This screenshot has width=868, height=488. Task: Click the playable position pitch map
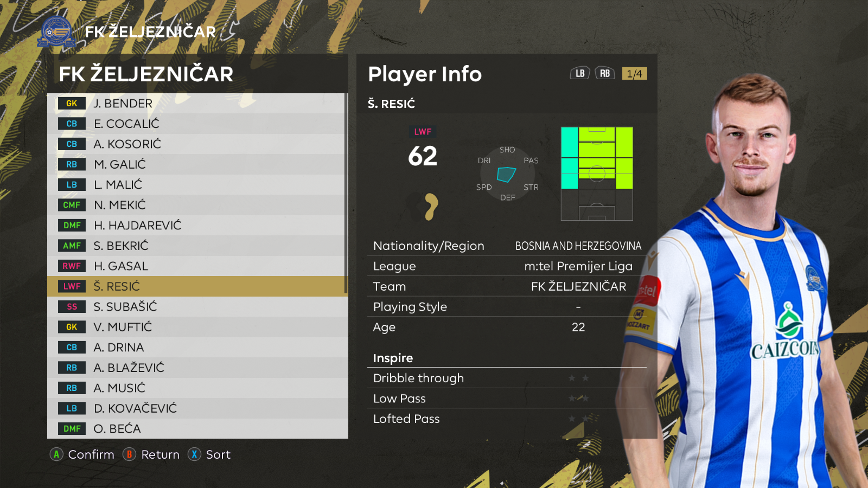[x=597, y=174]
